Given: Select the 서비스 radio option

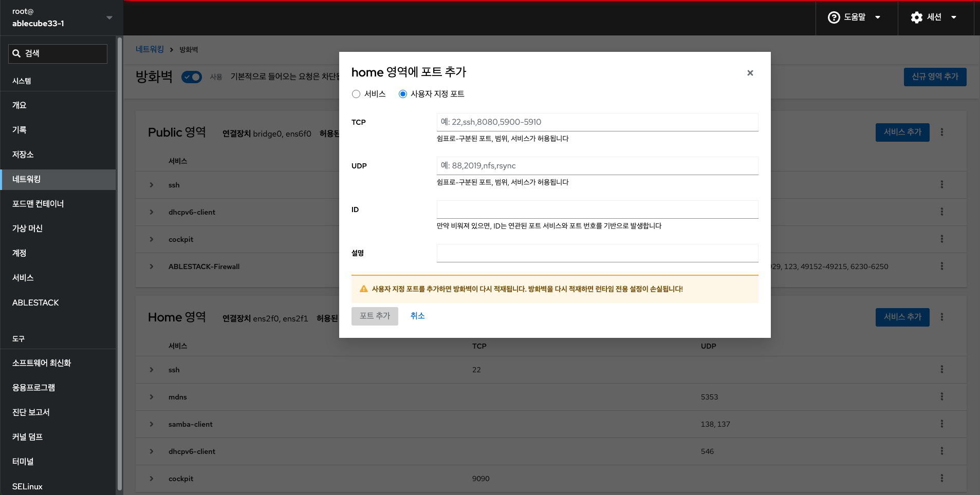Looking at the screenshot, I should point(356,94).
